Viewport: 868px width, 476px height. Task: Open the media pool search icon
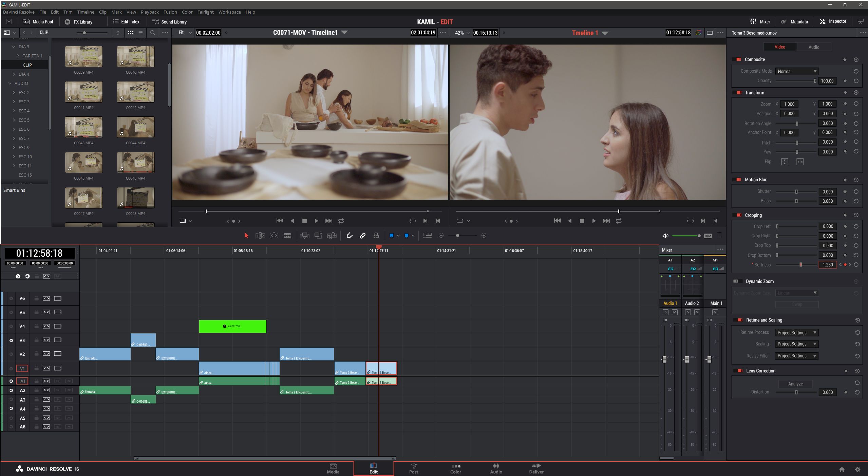[x=153, y=33]
